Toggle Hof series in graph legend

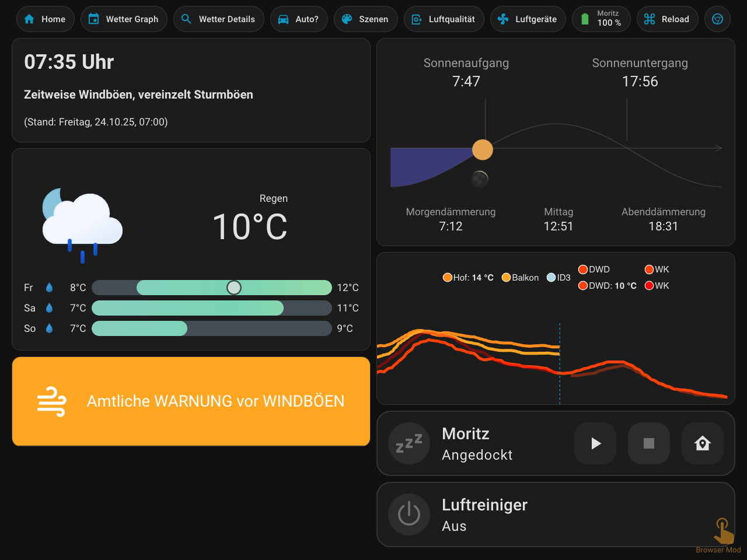click(x=468, y=278)
